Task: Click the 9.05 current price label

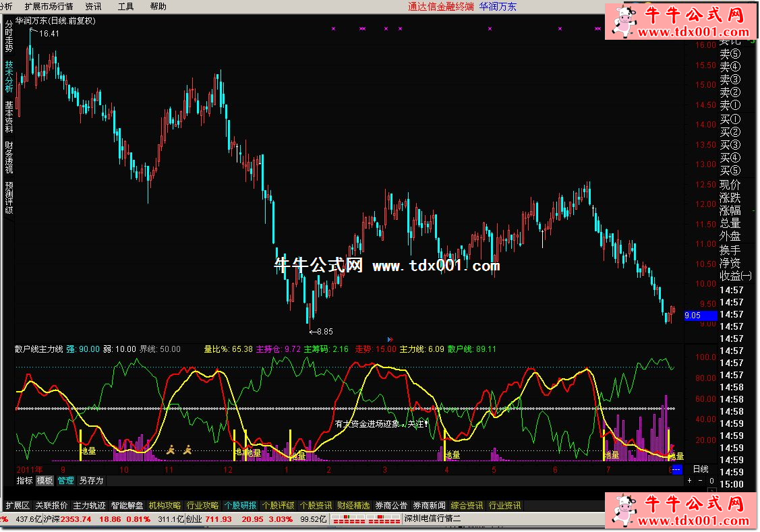Action: [x=700, y=316]
